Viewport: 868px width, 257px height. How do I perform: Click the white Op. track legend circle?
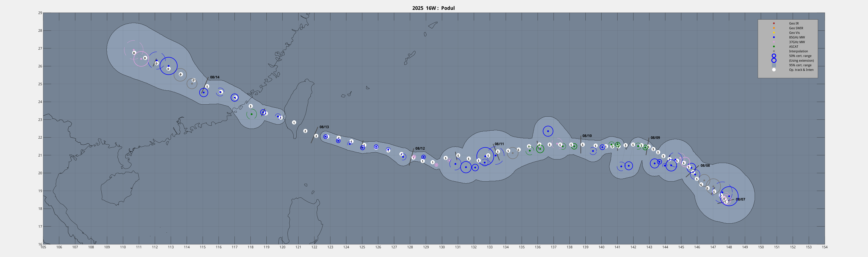774,70
